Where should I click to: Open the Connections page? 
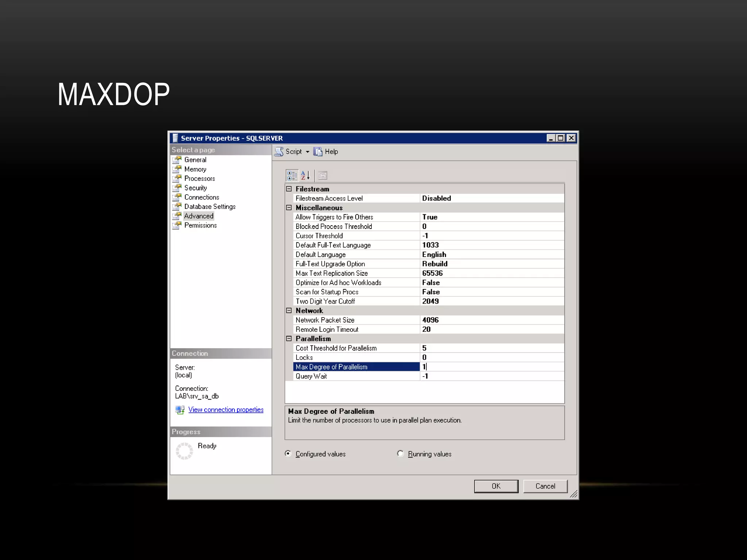point(202,197)
